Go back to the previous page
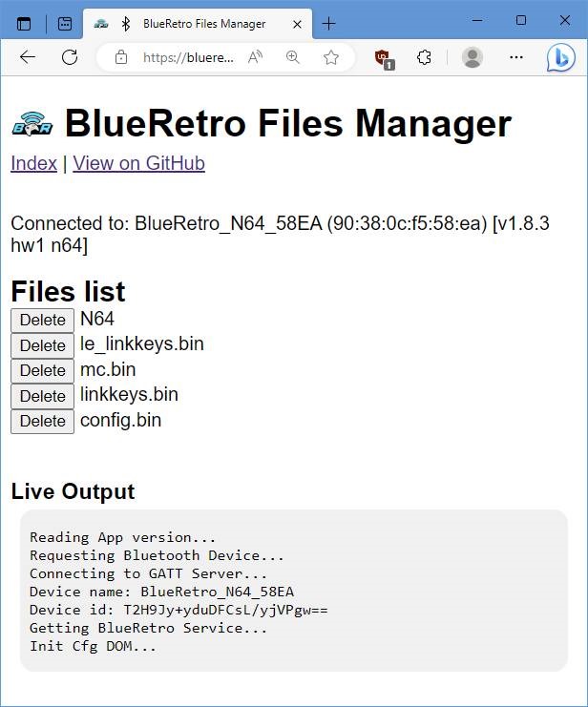588x707 pixels. [28, 57]
